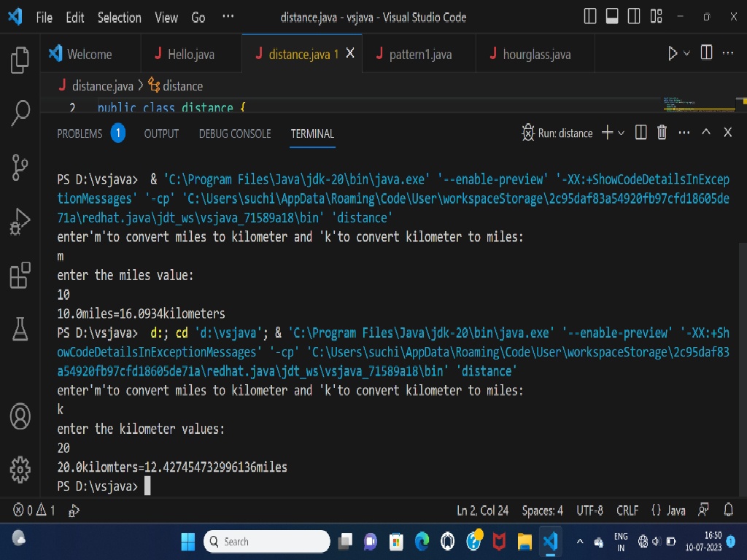
Task: Open the Windows Start menu
Action: [x=187, y=542]
